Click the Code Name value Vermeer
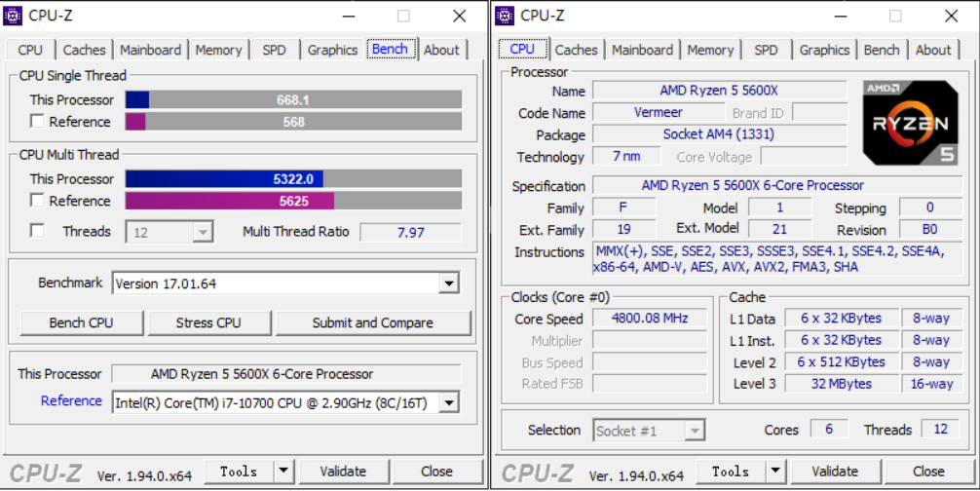This screenshot has height=491, width=980. click(659, 112)
